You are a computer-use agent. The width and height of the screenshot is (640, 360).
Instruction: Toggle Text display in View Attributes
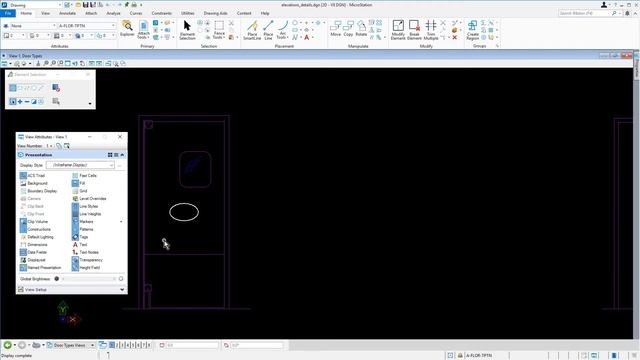[x=80, y=244]
